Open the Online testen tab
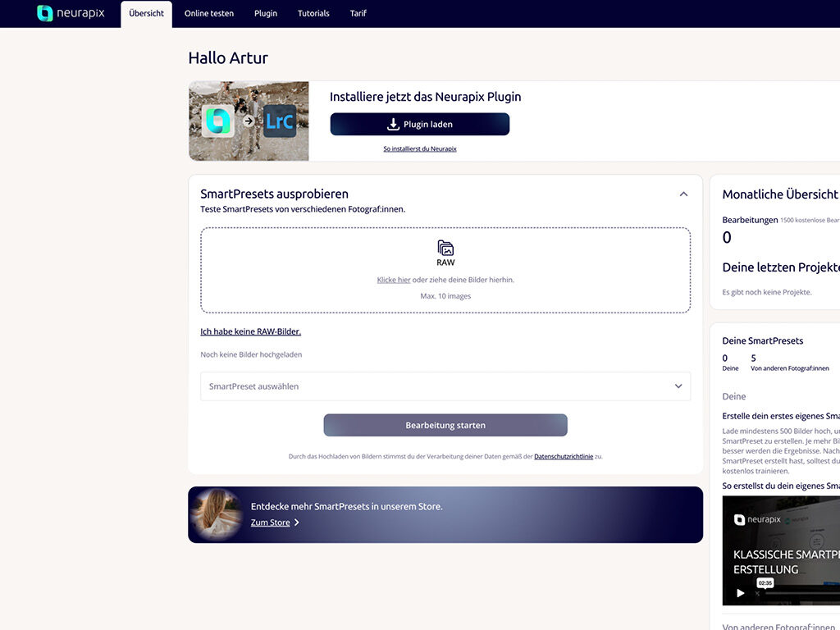This screenshot has height=630, width=840. point(208,14)
